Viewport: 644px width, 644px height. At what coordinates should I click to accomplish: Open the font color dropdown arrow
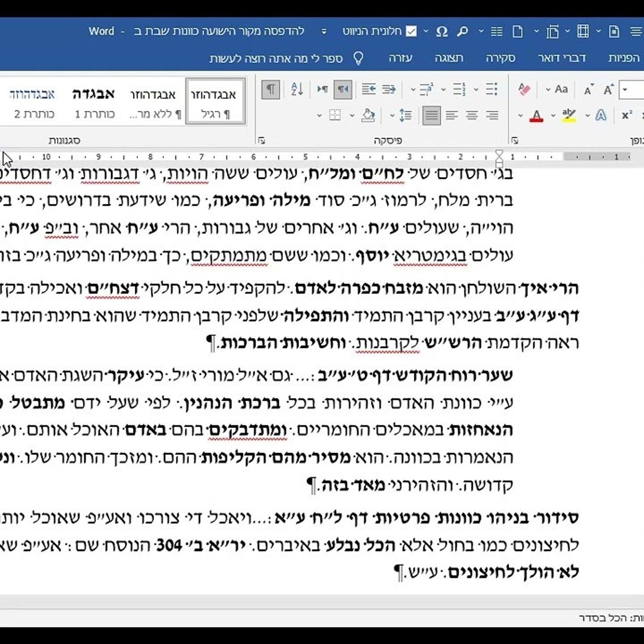(x=520, y=115)
